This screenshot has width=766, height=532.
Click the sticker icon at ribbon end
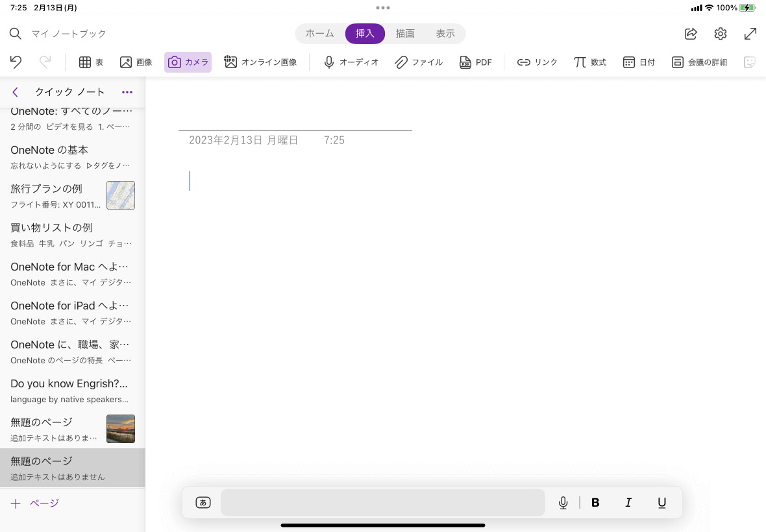[749, 62]
